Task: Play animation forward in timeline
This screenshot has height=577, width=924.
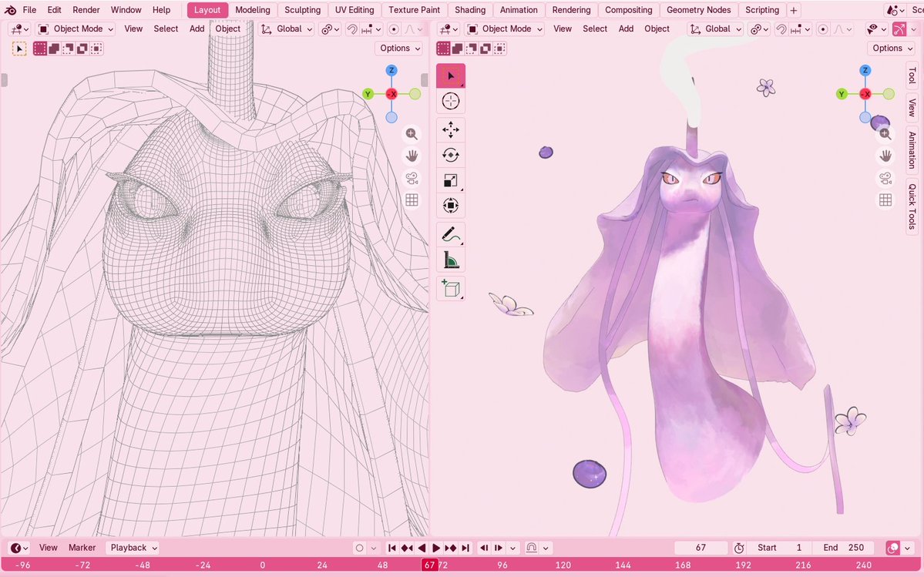Action: 436,548
